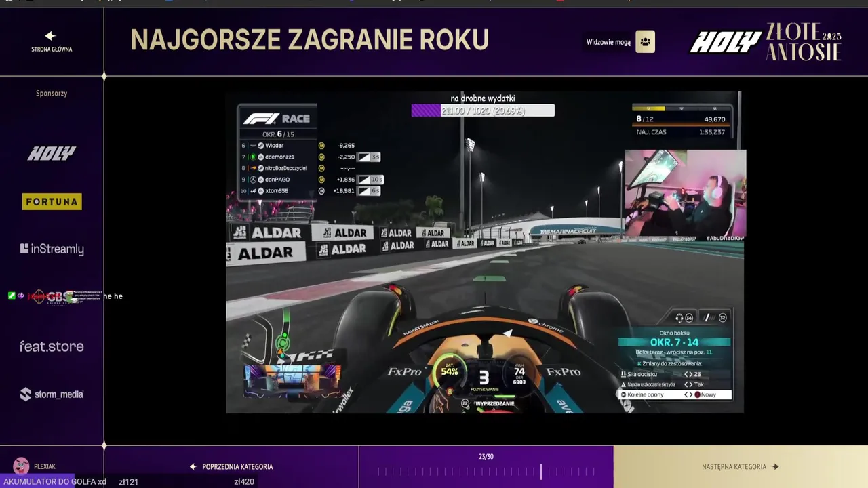Click the current marker on category timeline
This screenshot has height=488, width=868.
(x=540, y=472)
